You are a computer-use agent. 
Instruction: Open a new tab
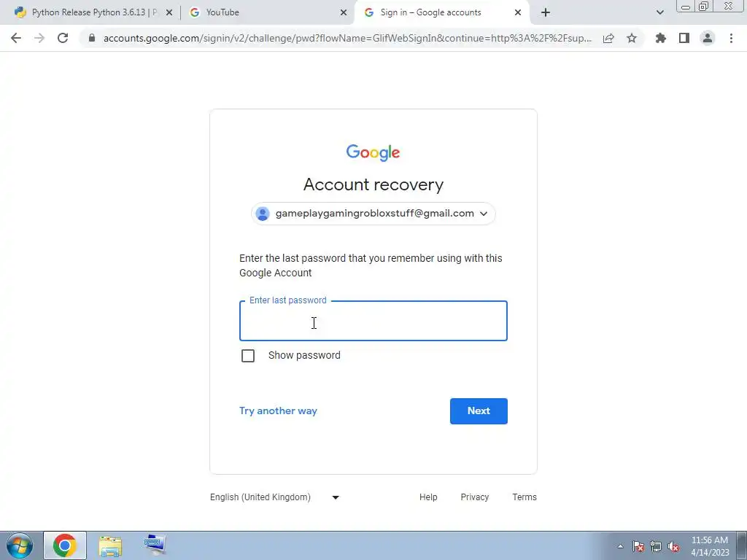coord(546,12)
